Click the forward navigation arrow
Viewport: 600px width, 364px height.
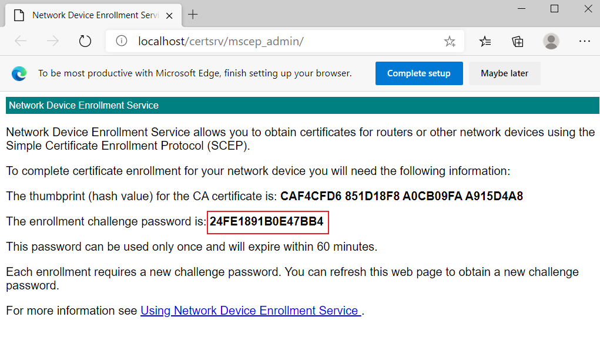(x=53, y=41)
